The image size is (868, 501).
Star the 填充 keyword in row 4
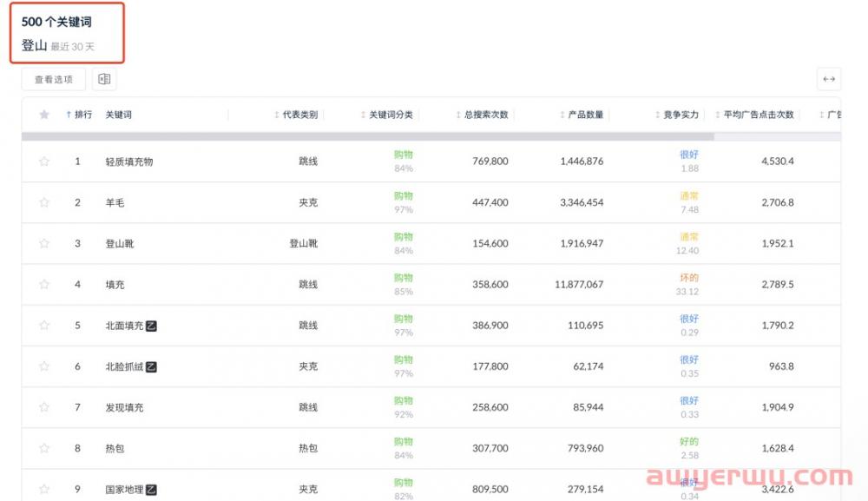click(44, 285)
